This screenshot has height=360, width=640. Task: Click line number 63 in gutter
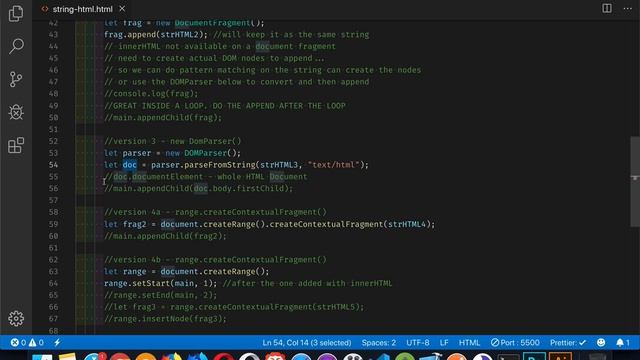53,271
